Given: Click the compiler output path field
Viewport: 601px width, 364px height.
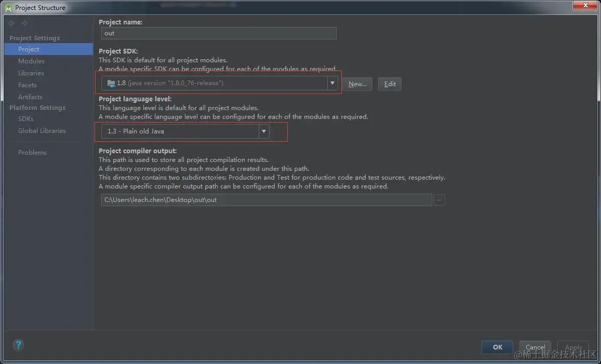Looking at the screenshot, I should pos(266,200).
